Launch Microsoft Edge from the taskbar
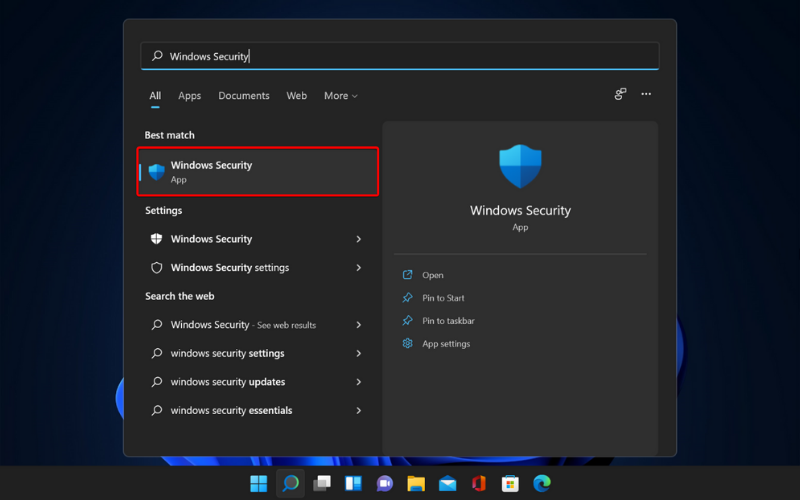Screen dimensions: 800x500 (542, 483)
